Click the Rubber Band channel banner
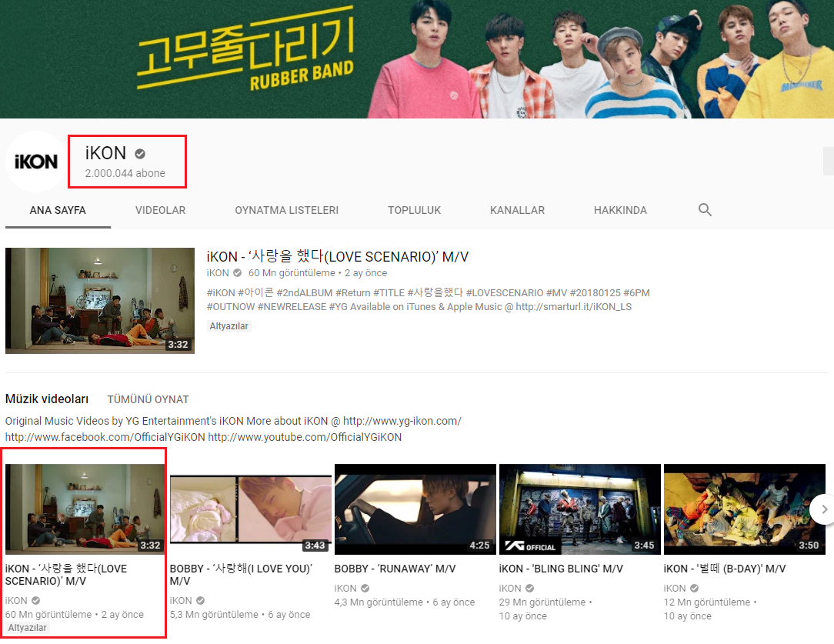The width and height of the screenshot is (834, 644). [417, 59]
